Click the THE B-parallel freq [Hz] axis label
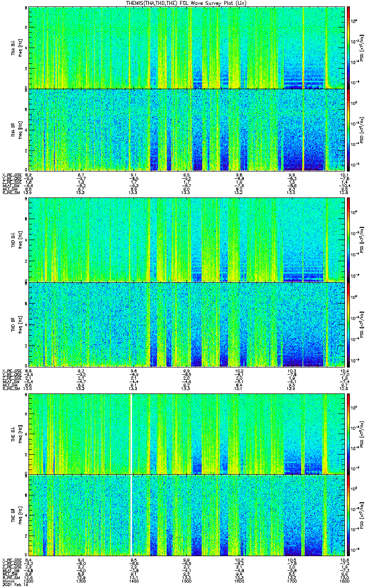368x588 pixels. pos(20,514)
